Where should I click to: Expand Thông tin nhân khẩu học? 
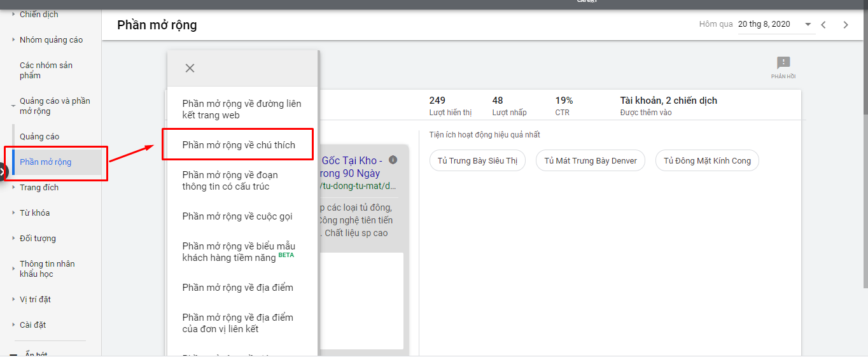tap(14, 269)
